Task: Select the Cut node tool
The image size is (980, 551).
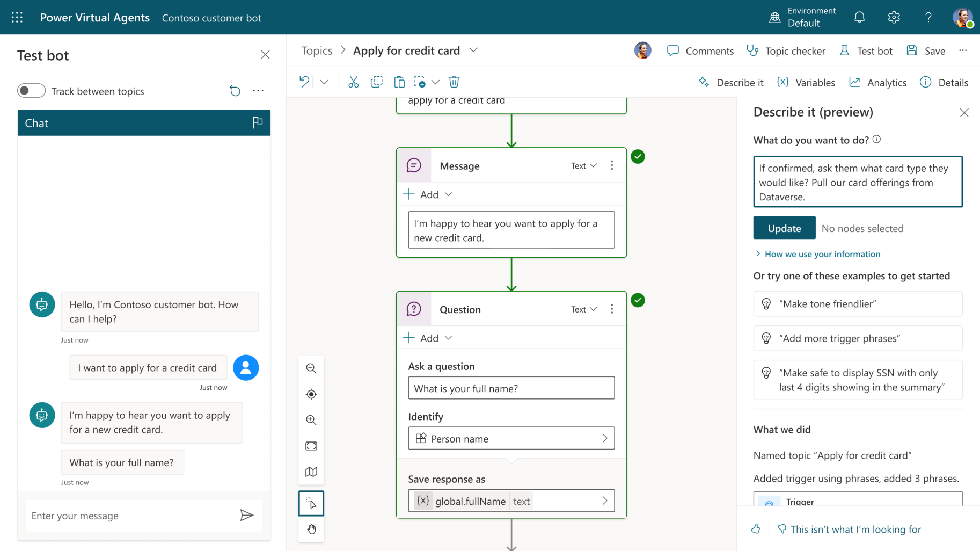Action: point(353,82)
